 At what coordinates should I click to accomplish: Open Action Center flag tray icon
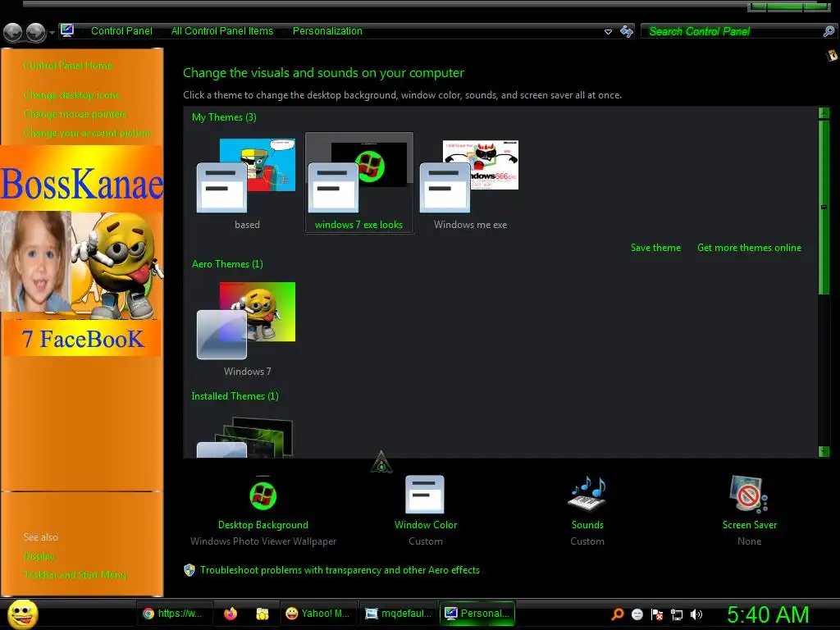(657, 614)
